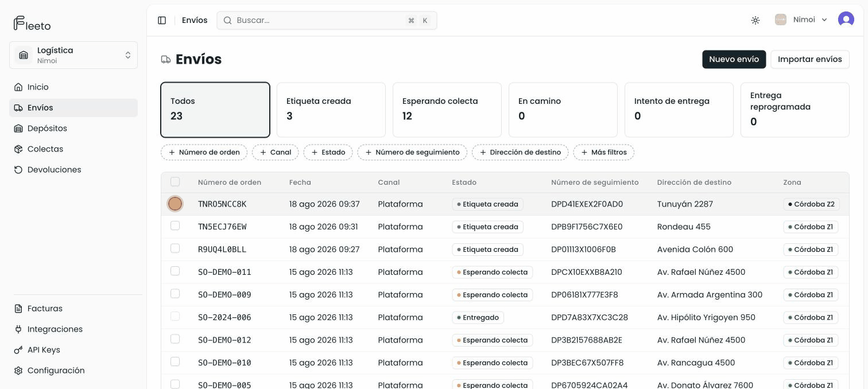Screen dimensions: 868x389
Task: Expand the Logística workspace switcher
Action: 73,55
